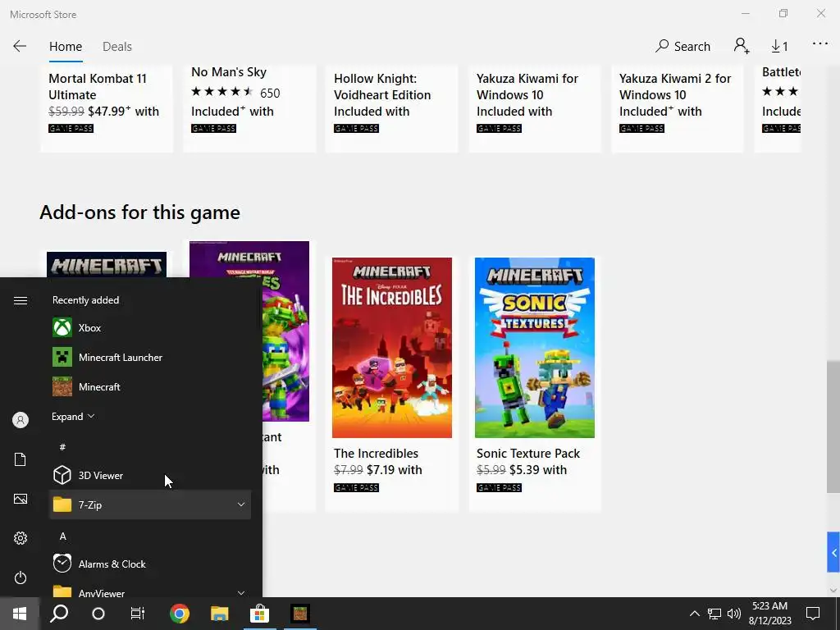
Task: Switch to the Deals tab
Action: point(116,47)
